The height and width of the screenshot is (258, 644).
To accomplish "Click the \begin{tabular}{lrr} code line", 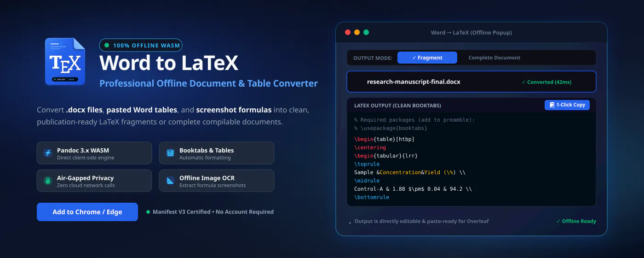I will pyautogui.click(x=386, y=156).
